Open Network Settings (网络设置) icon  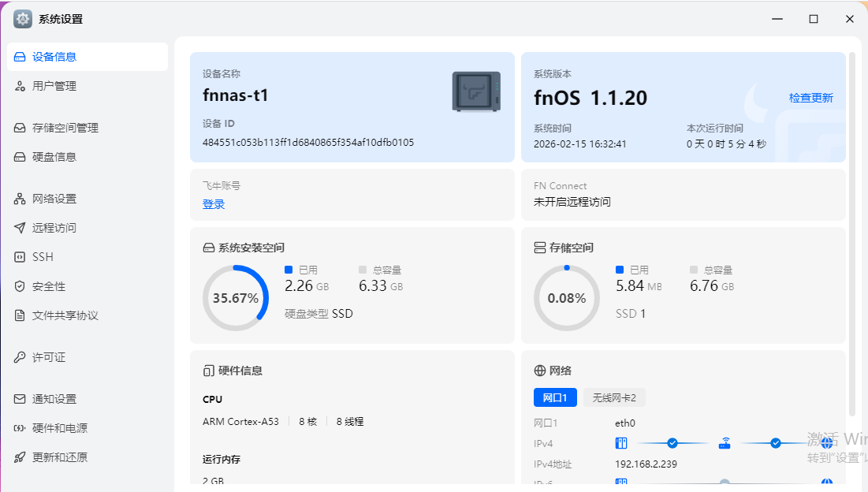(x=20, y=199)
